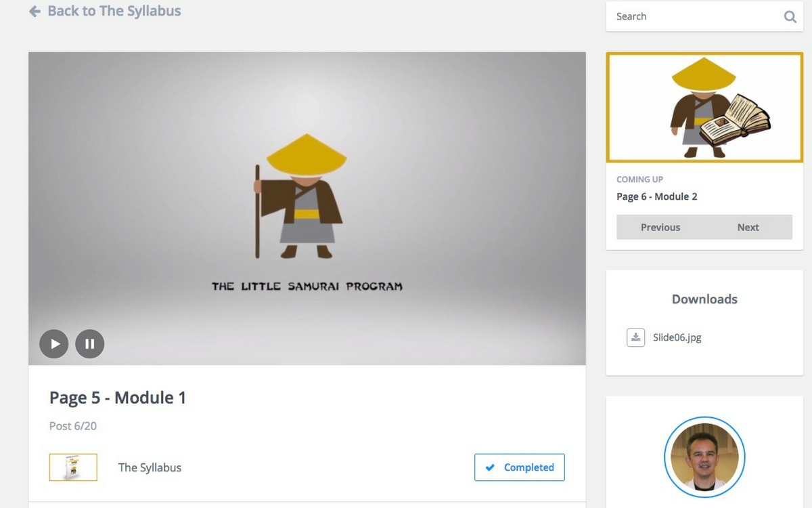Pause the video with the pause button
Screen dimensions: 812x508
90,343
